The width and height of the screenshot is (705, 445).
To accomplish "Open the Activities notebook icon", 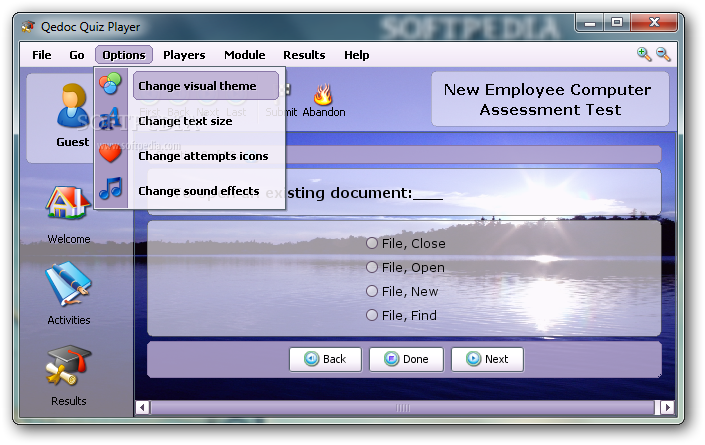I will point(68,283).
